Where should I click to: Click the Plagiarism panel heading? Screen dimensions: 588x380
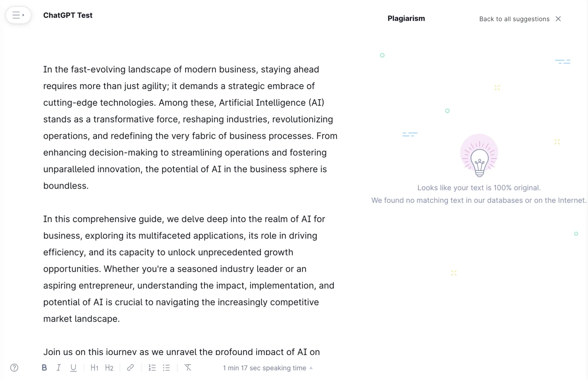point(406,18)
